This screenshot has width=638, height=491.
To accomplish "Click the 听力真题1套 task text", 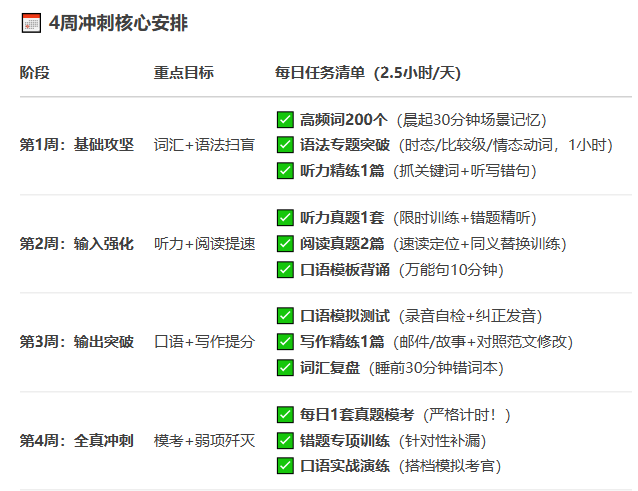I will pos(342,218).
